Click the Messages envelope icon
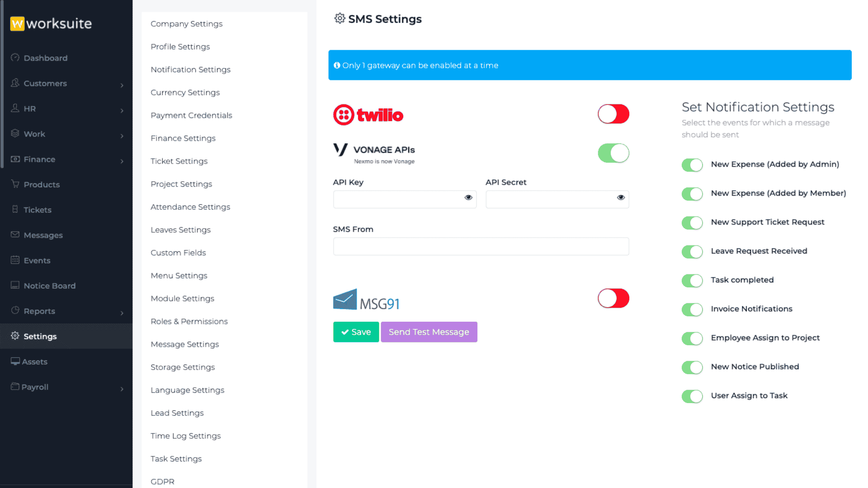The height and width of the screenshot is (488, 868). coord(15,235)
